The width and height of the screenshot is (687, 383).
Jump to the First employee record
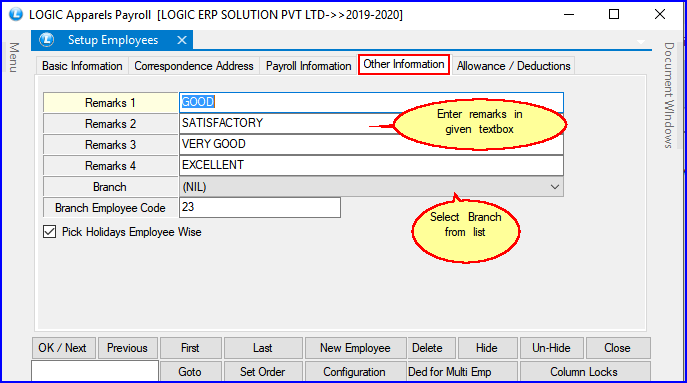191,348
